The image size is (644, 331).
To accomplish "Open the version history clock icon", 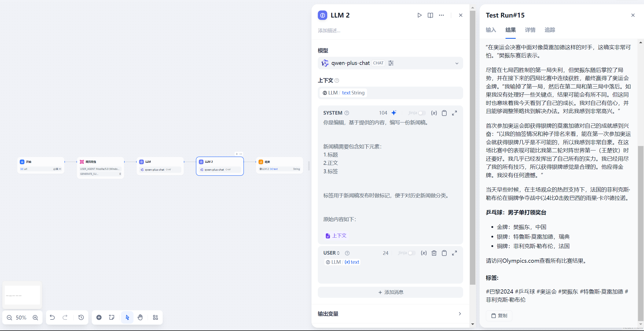I will pos(81,317).
